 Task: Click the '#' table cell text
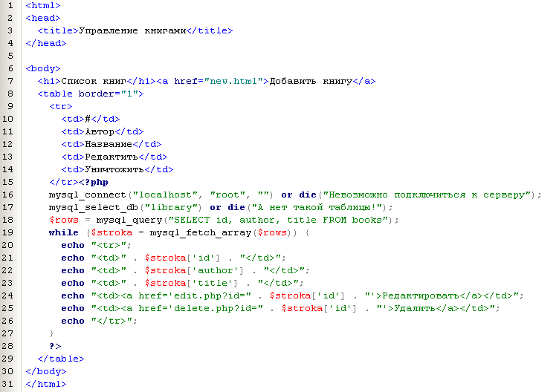point(88,119)
